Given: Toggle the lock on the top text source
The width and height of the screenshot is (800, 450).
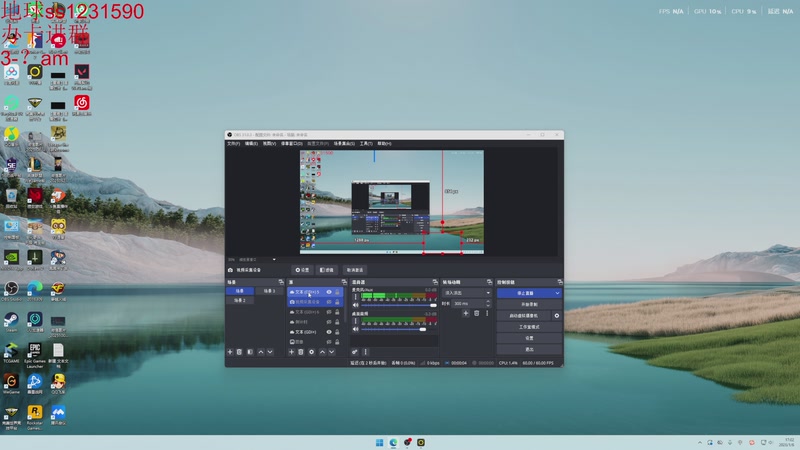Looking at the screenshot, I should [x=338, y=291].
